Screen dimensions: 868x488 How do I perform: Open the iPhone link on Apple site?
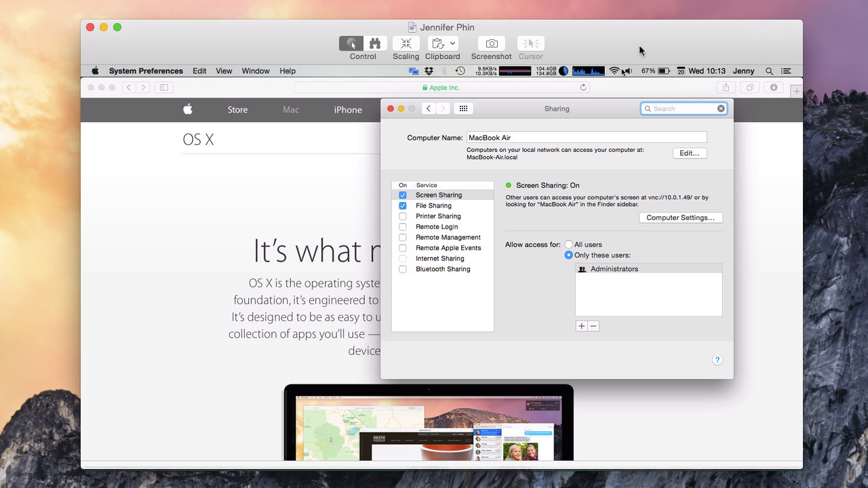click(348, 110)
